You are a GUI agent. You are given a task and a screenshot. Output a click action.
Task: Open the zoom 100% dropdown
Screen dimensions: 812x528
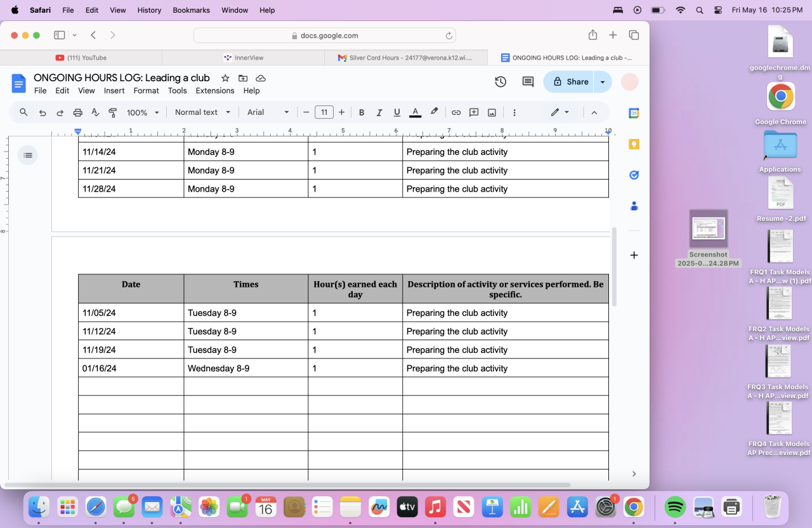tap(143, 112)
